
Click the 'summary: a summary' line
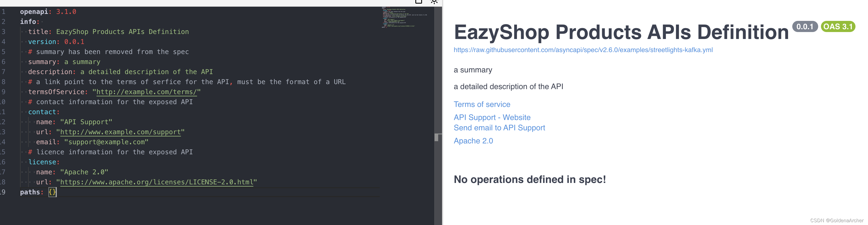click(64, 62)
